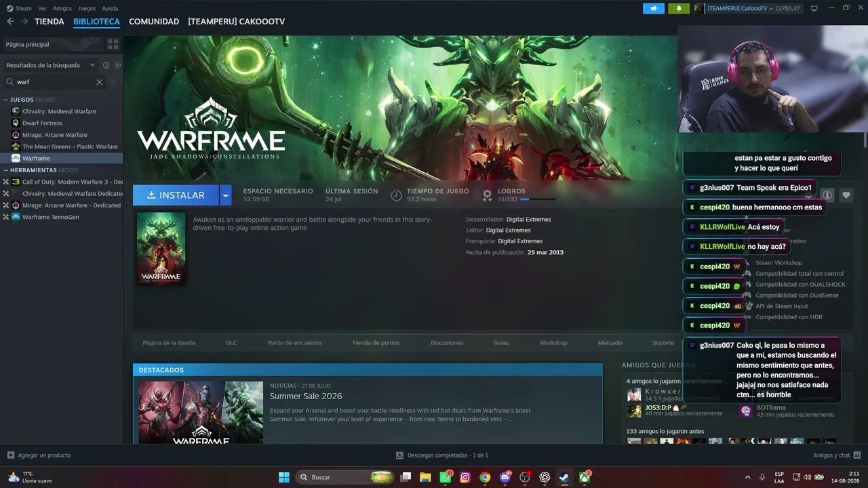This screenshot has height=488, width=868.
Task: Open the Ayuda menu
Action: pyautogui.click(x=110, y=8)
